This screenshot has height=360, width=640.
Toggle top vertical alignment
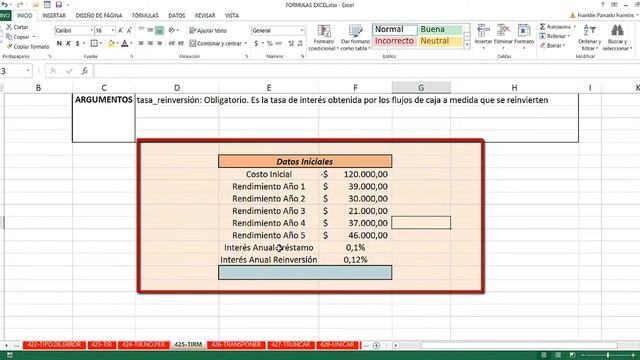coord(141,30)
